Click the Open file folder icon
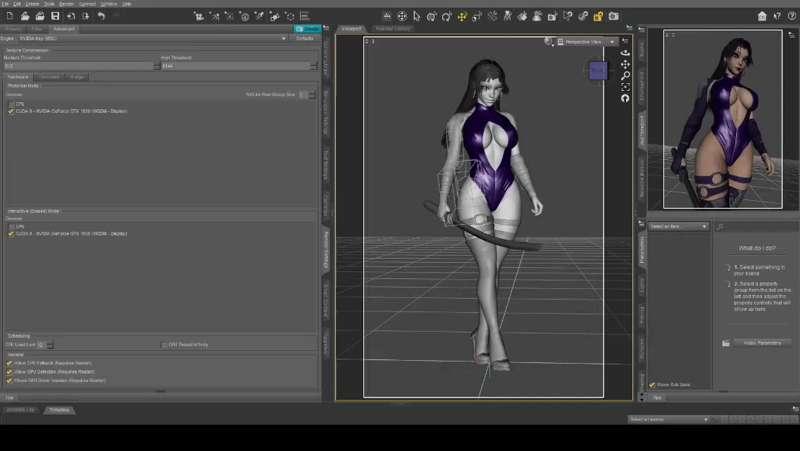800x451 pixels. pyautogui.click(x=25, y=16)
